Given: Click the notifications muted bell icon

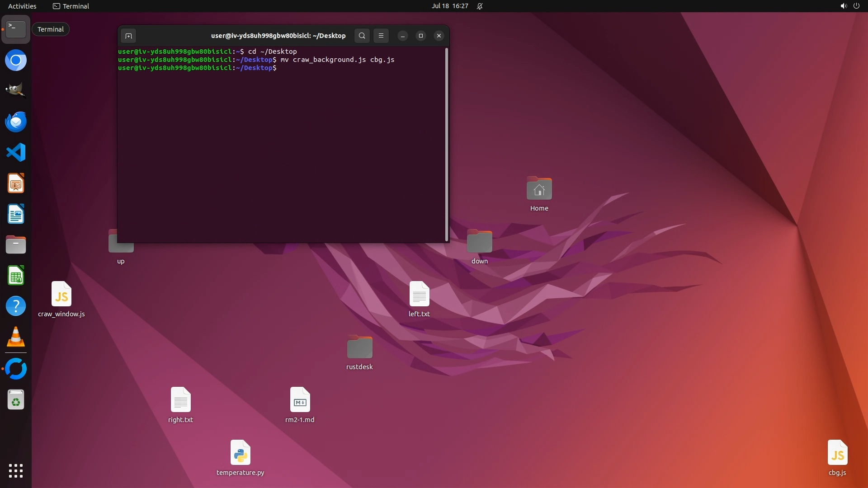Looking at the screenshot, I should (480, 6).
